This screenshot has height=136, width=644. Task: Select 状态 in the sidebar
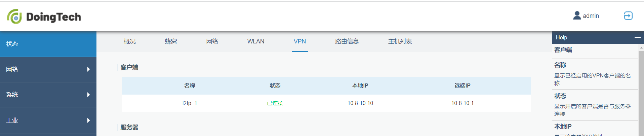click(48, 44)
